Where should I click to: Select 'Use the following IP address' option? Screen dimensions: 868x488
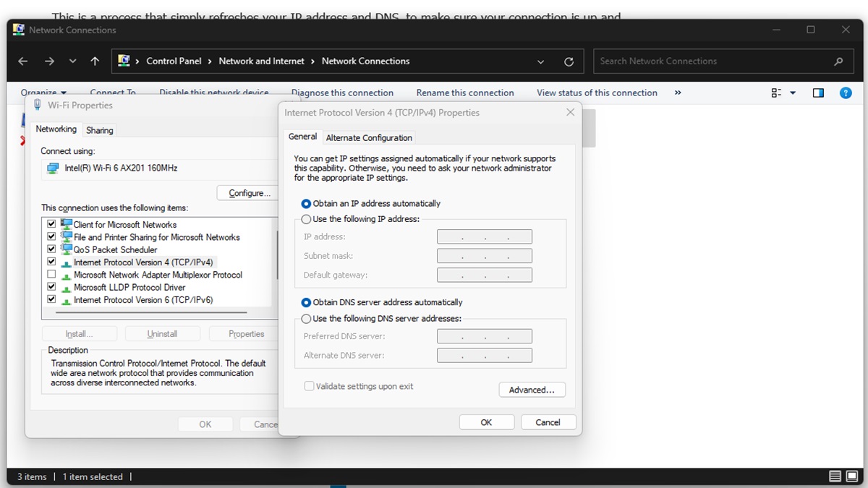click(x=307, y=219)
